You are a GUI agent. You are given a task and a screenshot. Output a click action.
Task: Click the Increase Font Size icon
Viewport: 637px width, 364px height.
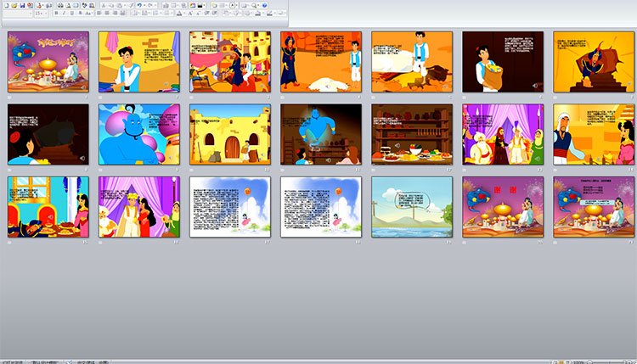(190, 13)
